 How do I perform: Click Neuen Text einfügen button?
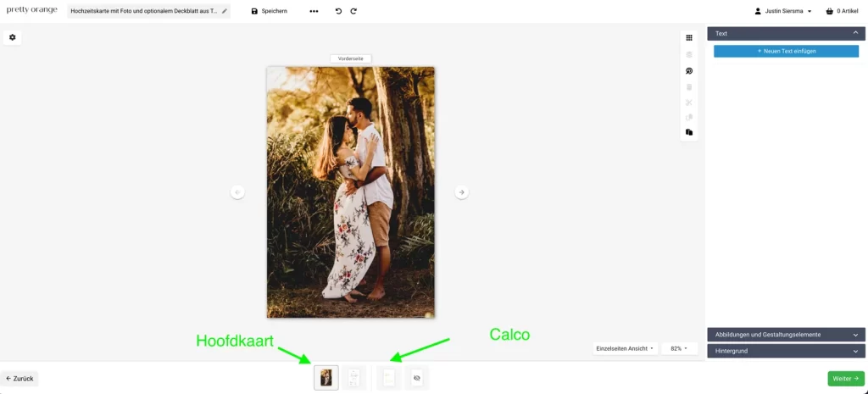(x=786, y=51)
